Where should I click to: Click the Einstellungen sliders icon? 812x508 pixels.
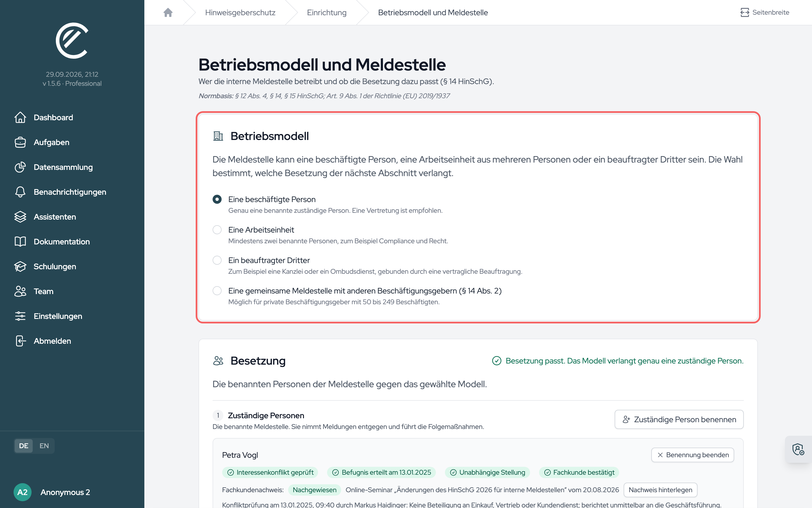click(x=20, y=316)
